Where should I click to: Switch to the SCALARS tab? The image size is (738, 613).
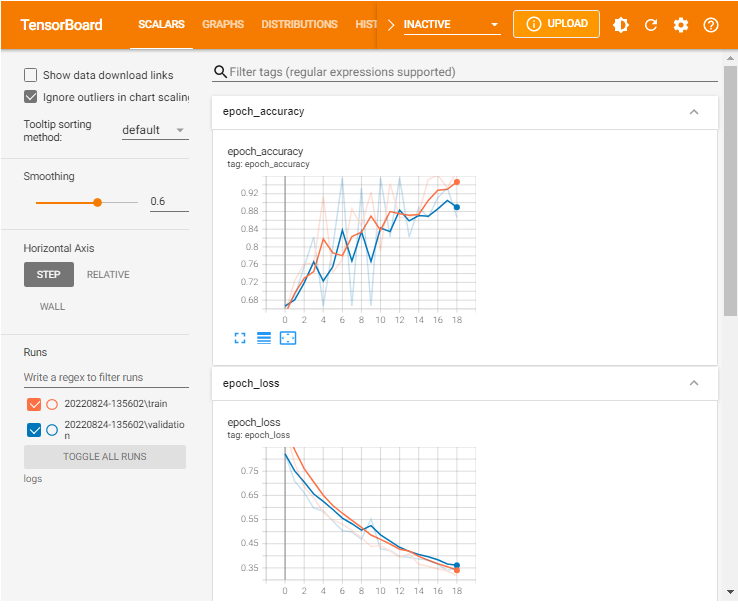161,24
